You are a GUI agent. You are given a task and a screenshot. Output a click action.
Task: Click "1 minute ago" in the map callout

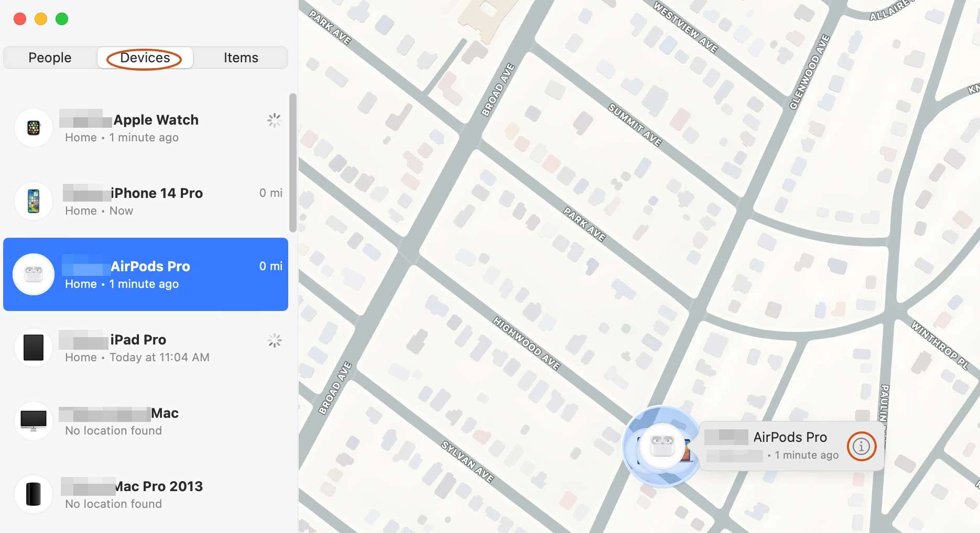coord(807,456)
